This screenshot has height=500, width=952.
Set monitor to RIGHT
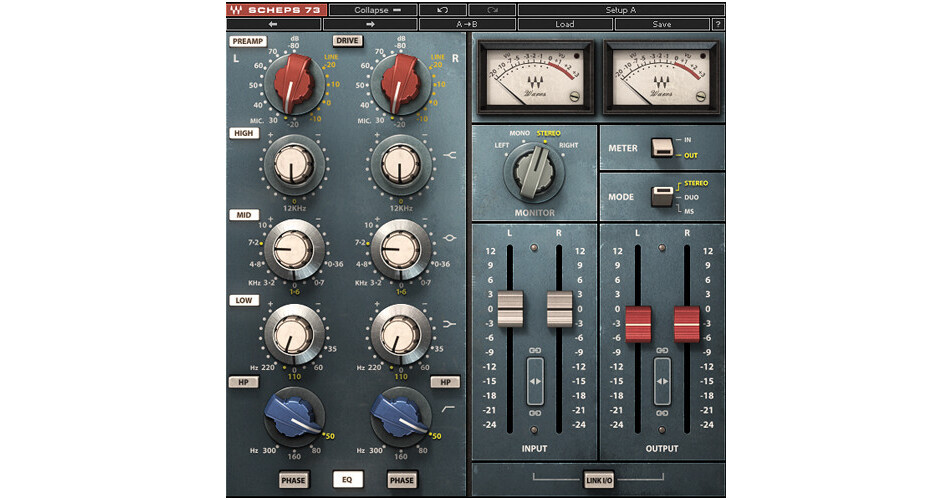coord(569,146)
